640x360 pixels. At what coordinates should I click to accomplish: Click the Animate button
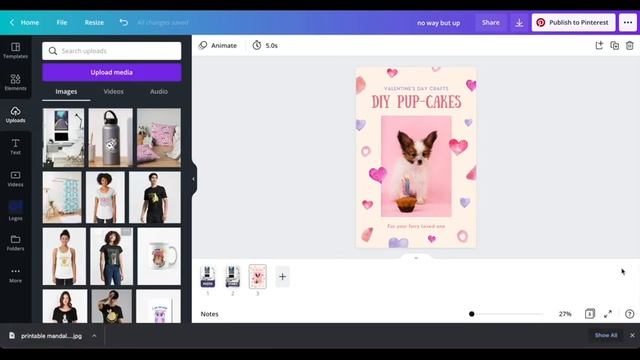coord(218,45)
